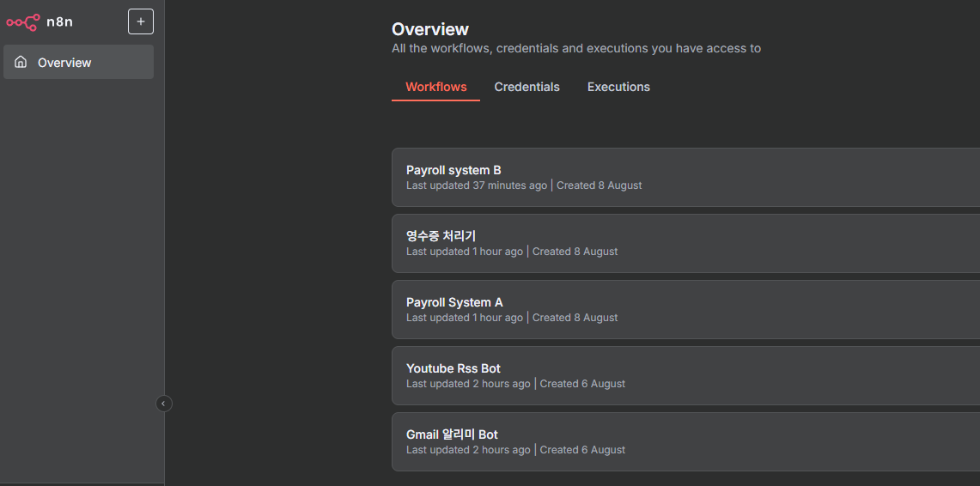
Task: Open the Credentials tab
Action: (x=527, y=87)
